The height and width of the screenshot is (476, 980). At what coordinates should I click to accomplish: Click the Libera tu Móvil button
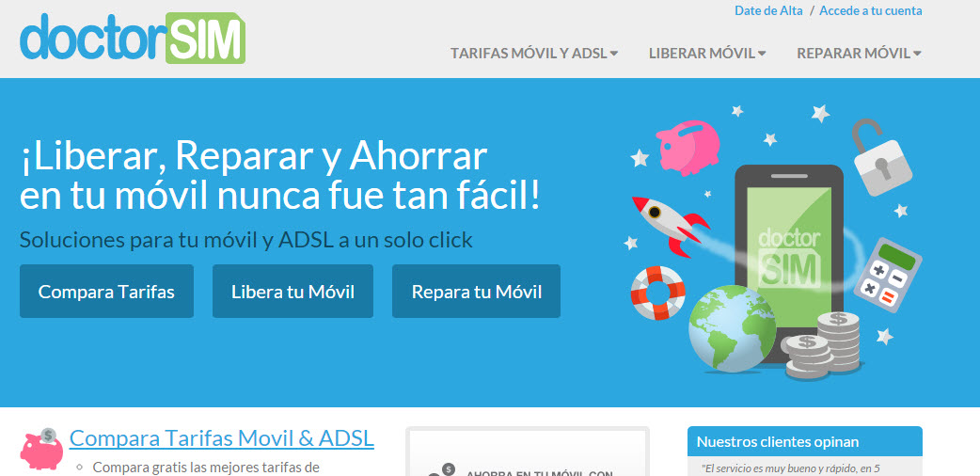(x=292, y=292)
